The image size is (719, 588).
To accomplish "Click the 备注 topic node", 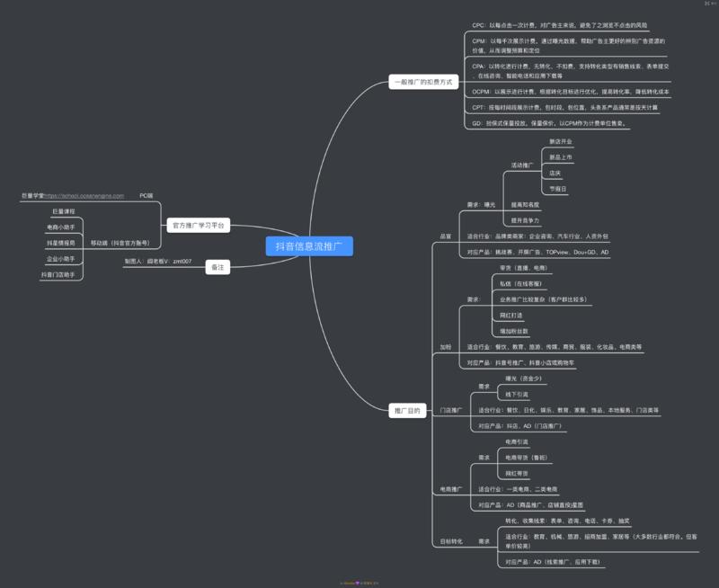I will [217, 267].
